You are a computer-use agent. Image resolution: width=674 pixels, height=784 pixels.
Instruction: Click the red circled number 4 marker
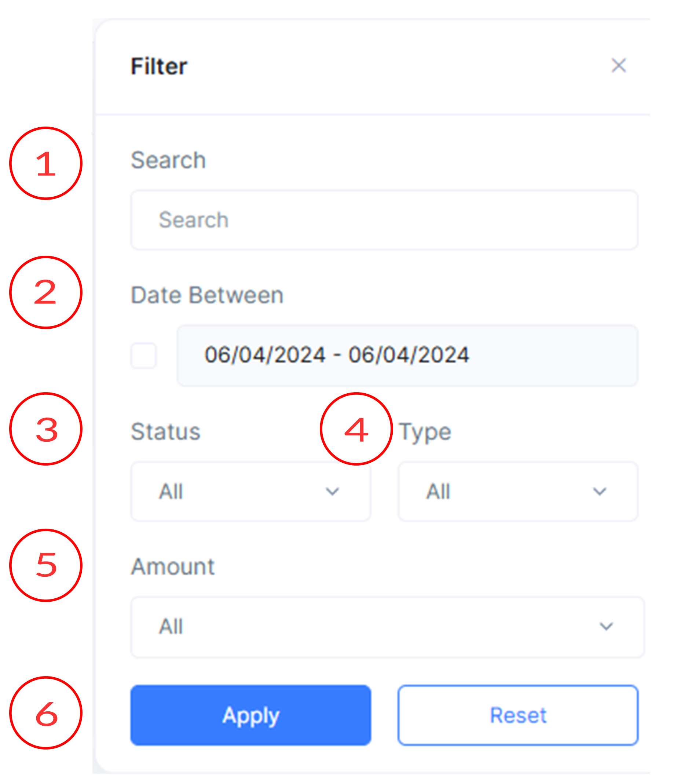pos(356,429)
